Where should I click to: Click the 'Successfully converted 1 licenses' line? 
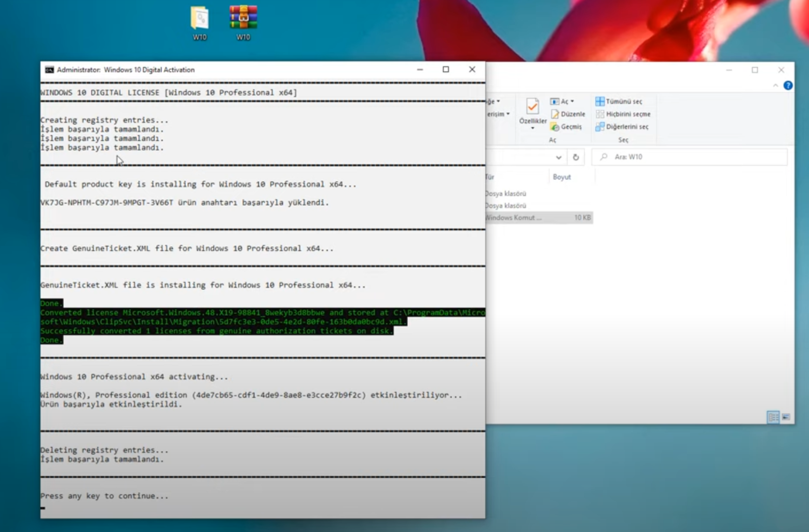point(217,331)
